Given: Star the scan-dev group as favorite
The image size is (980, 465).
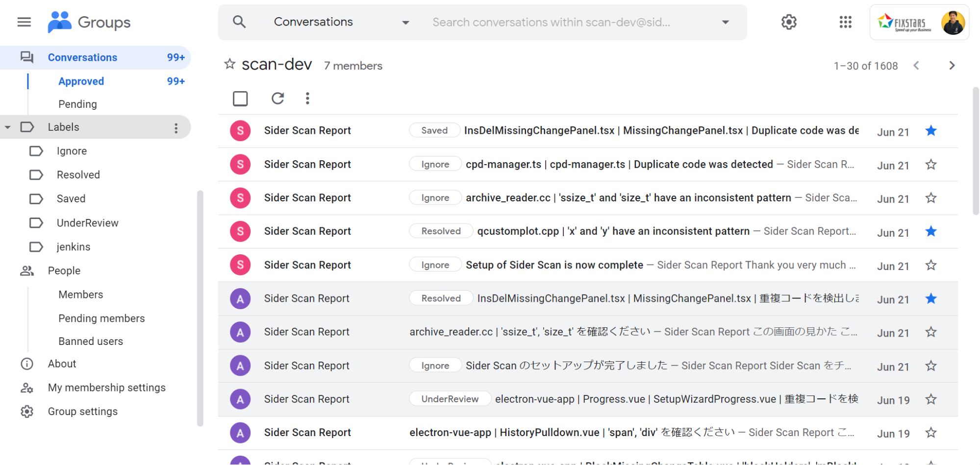Looking at the screenshot, I should [x=229, y=64].
